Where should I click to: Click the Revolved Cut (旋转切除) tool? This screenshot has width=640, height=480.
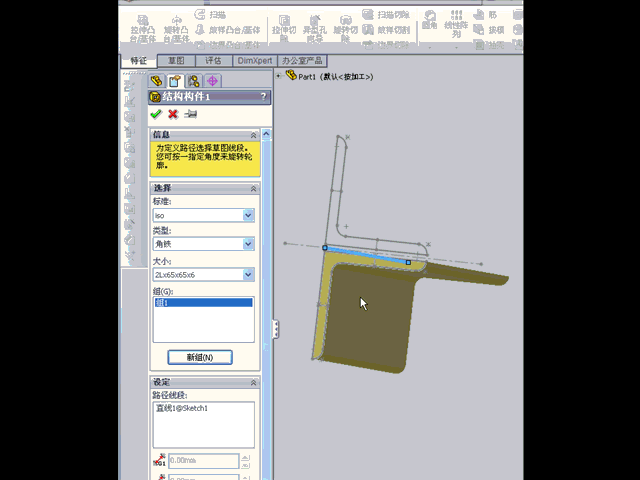346,29
